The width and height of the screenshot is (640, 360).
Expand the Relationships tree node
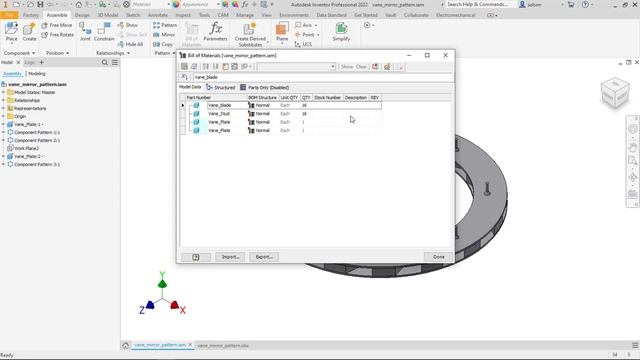[4, 100]
